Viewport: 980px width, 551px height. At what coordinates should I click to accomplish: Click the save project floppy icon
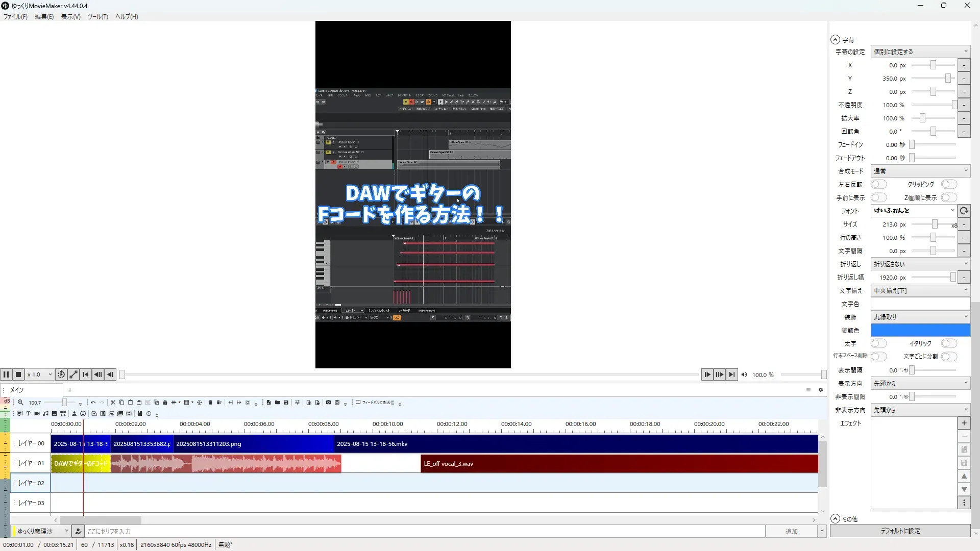(286, 403)
